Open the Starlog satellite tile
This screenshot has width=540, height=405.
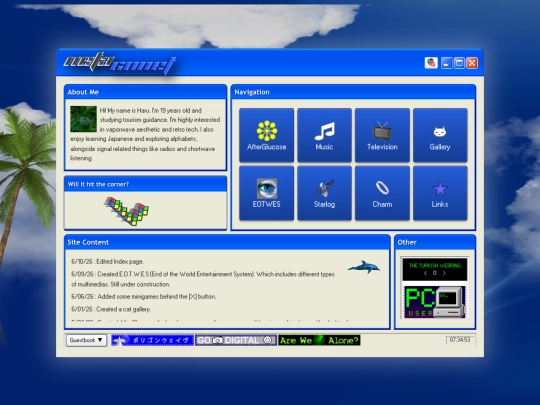click(x=324, y=193)
